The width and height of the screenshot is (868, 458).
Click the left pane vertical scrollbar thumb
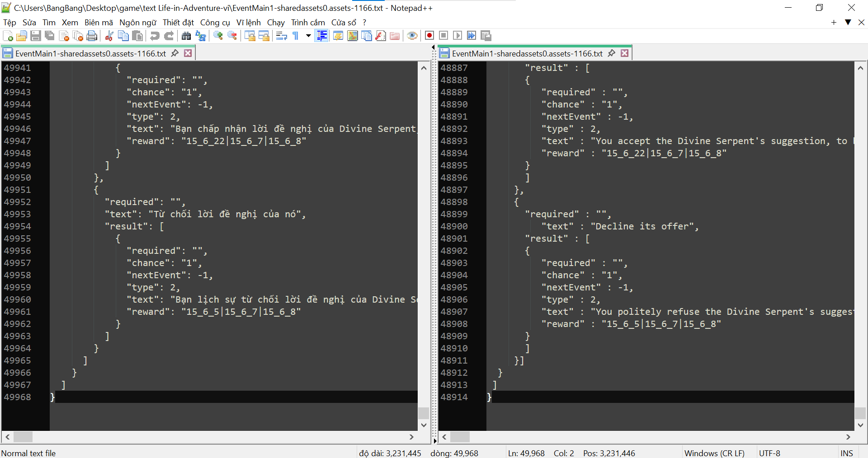(x=424, y=413)
